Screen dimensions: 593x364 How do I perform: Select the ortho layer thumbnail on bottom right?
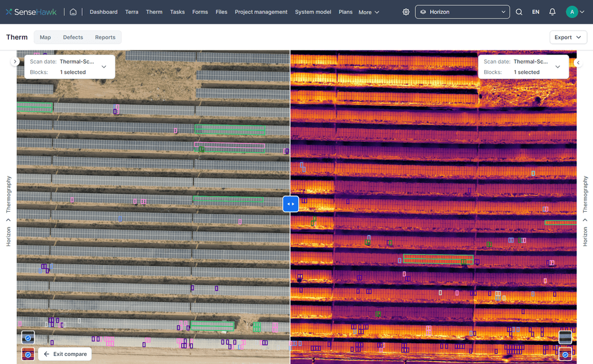(x=564, y=336)
